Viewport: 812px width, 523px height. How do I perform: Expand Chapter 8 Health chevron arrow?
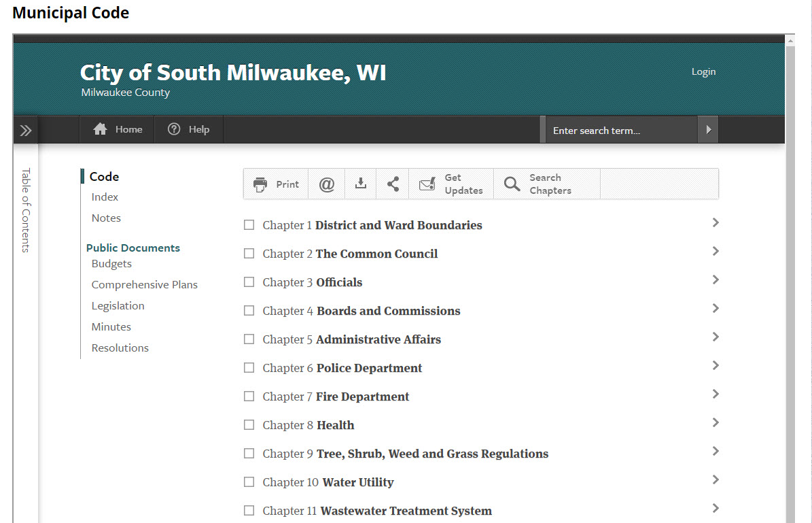pyautogui.click(x=715, y=422)
